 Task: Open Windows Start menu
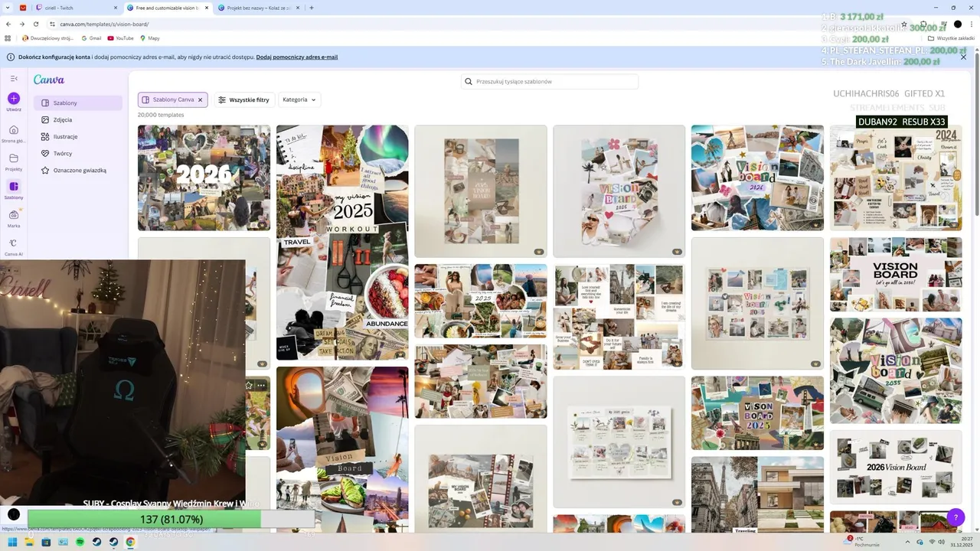tap(12, 542)
